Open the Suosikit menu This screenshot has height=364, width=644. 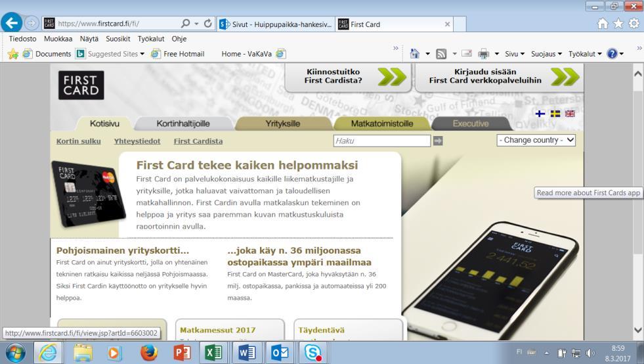click(x=118, y=39)
